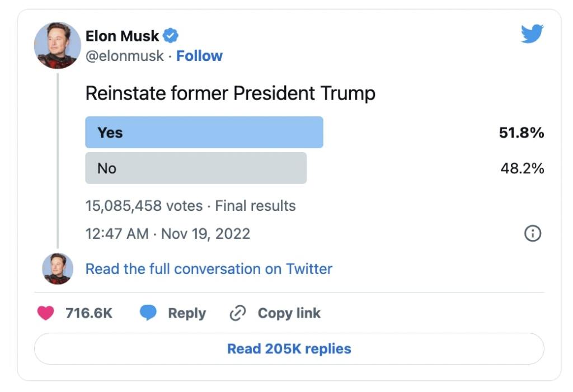Viewport: 573px width, 392px height.
Task: Like the tweet with the heart icon
Action: [46, 313]
